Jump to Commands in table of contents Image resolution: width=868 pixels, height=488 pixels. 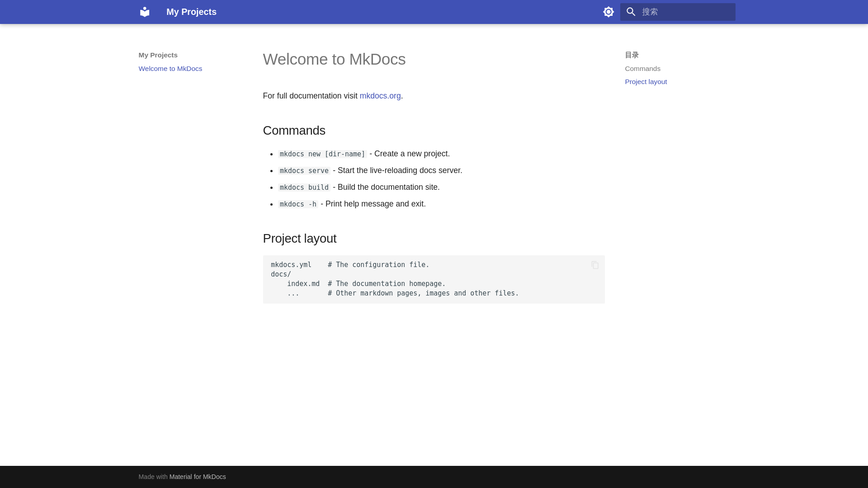642,69
